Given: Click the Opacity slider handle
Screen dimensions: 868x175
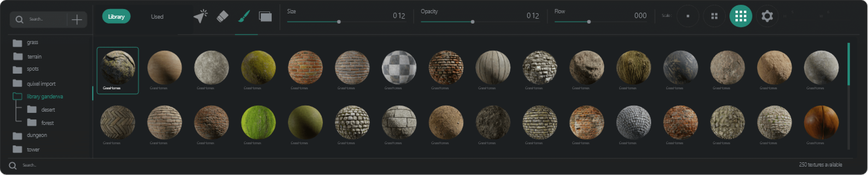Looking at the screenshot, I should pos(472,22).
